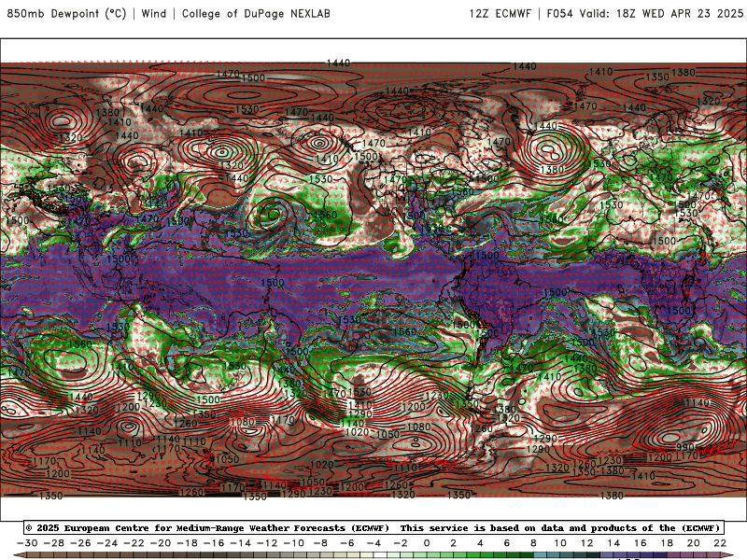Image resolution: width=747 pixels, height=560 pixels.
Task: Click the 12 value on the color scale
Action: click(587, 543)
